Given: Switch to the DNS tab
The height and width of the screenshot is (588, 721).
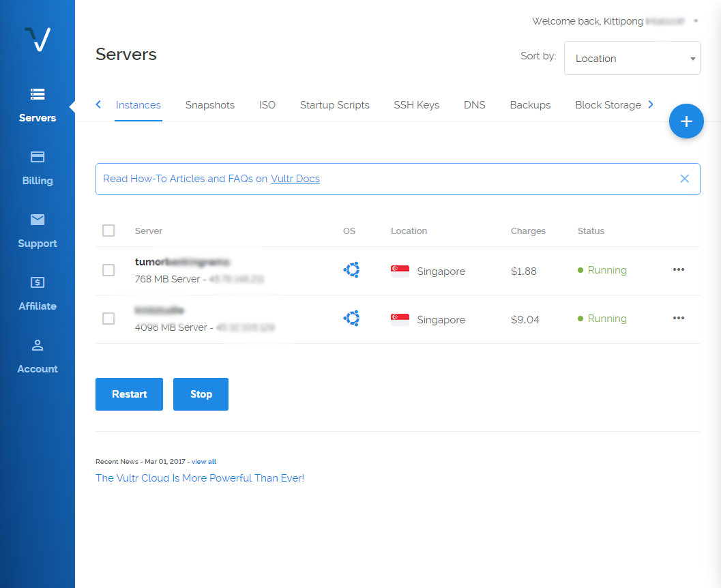Looking at the screenshot, I should (474, 105).
